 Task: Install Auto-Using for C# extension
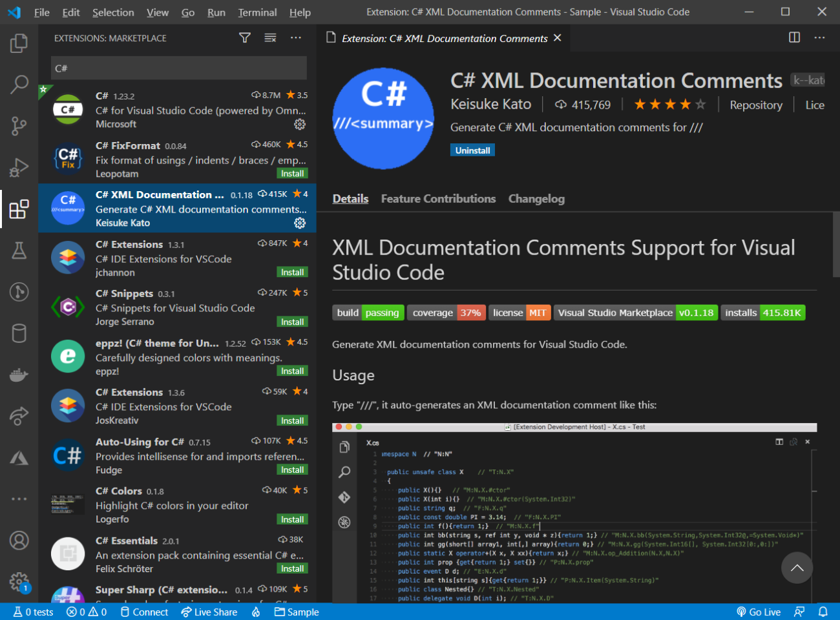pyautogui.click(x=292, y=470)
